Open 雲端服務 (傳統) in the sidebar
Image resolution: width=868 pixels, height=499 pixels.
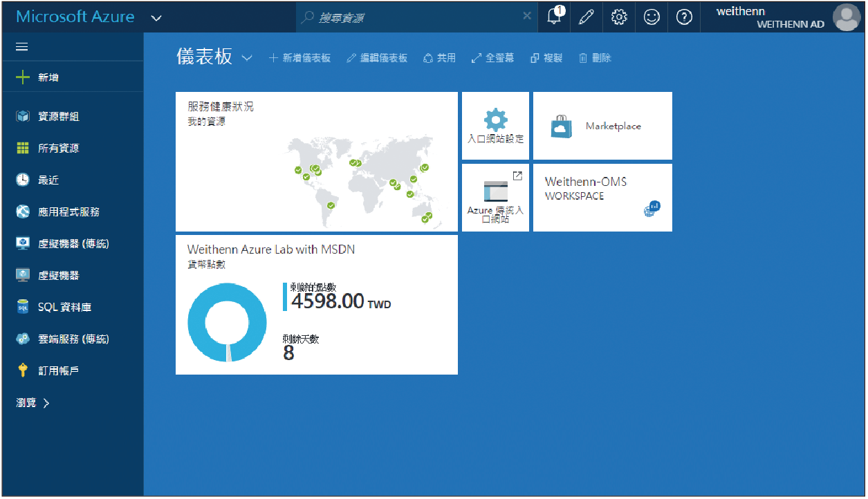click(73, 339)
